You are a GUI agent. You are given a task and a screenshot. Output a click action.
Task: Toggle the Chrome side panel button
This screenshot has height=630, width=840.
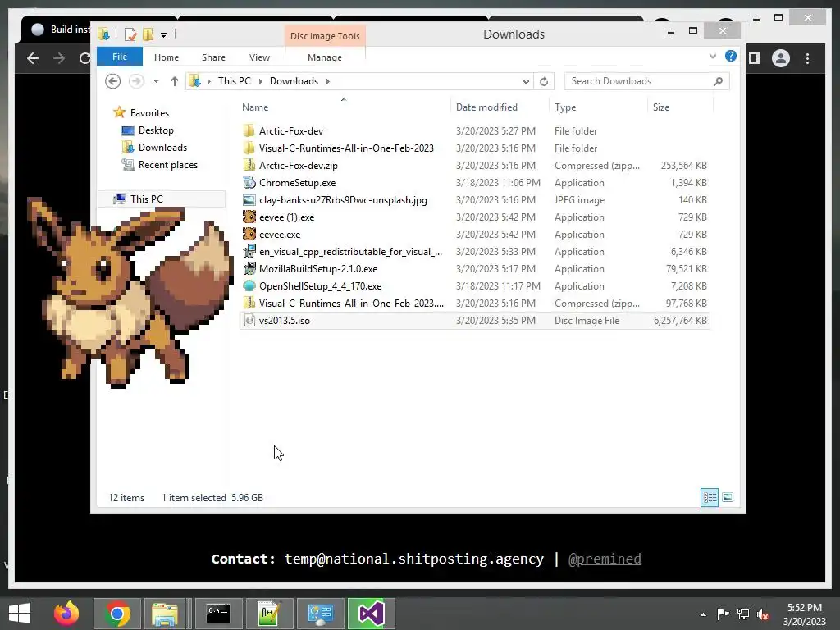pyautogui.click(x=755, y=58)
